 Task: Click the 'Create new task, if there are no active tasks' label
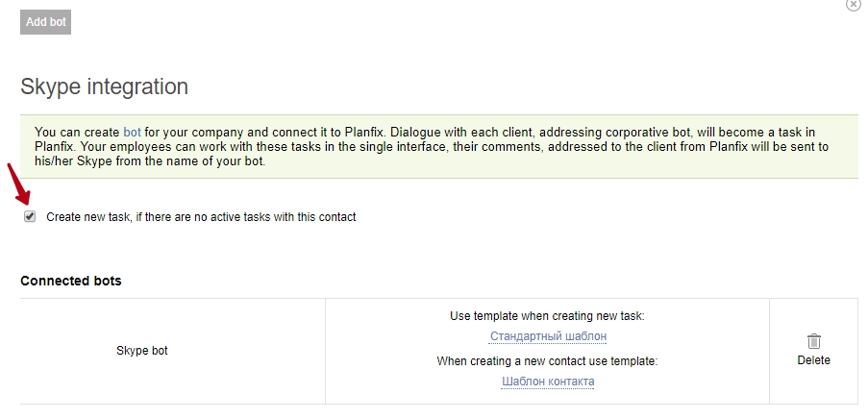(x=201, y=217)
